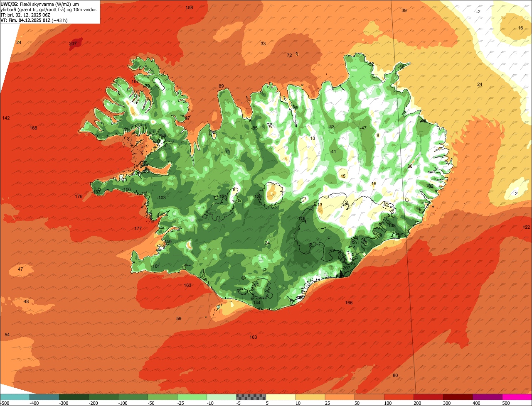Click the dark orange 50 legend swatch
532x406 pixels.
coord(369,396)
